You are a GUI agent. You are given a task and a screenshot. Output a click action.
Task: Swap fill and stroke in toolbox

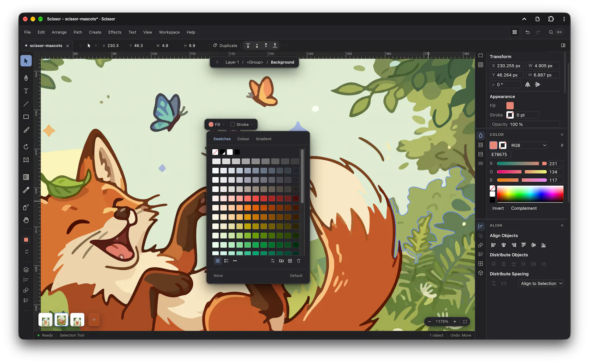click(x=27, y=252)
